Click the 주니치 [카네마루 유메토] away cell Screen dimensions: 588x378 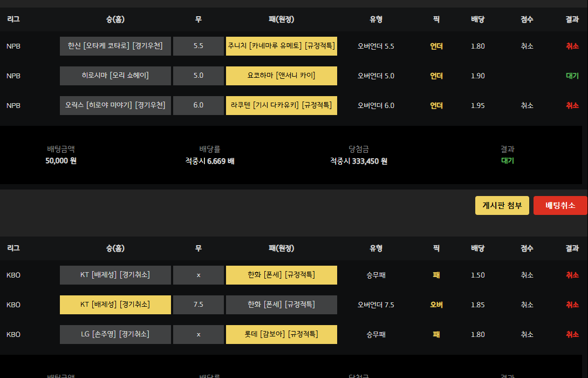coord(281,46)
